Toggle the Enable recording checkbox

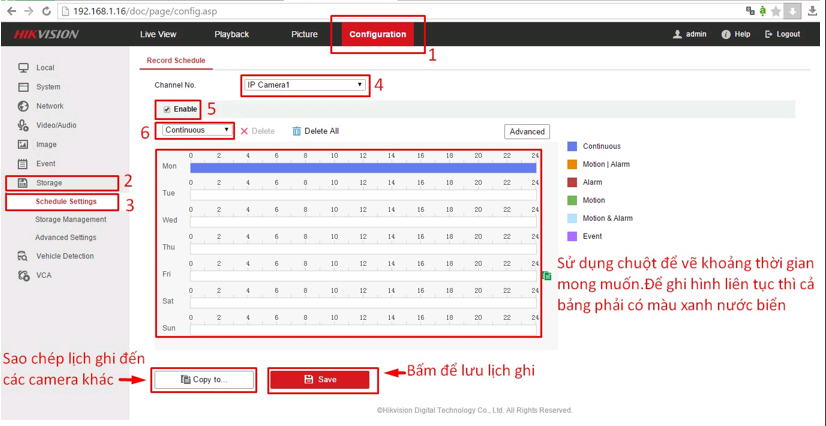click(167, 109)
